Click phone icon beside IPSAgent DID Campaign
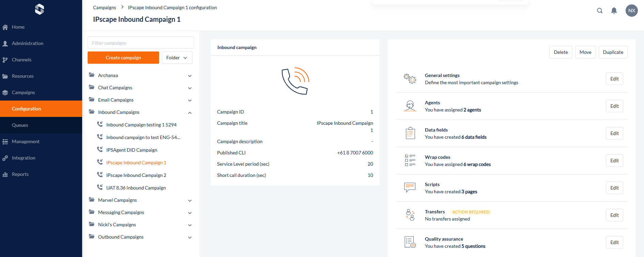Image resolution: width=644 pixels, height=257 pixels. (100, 149)
